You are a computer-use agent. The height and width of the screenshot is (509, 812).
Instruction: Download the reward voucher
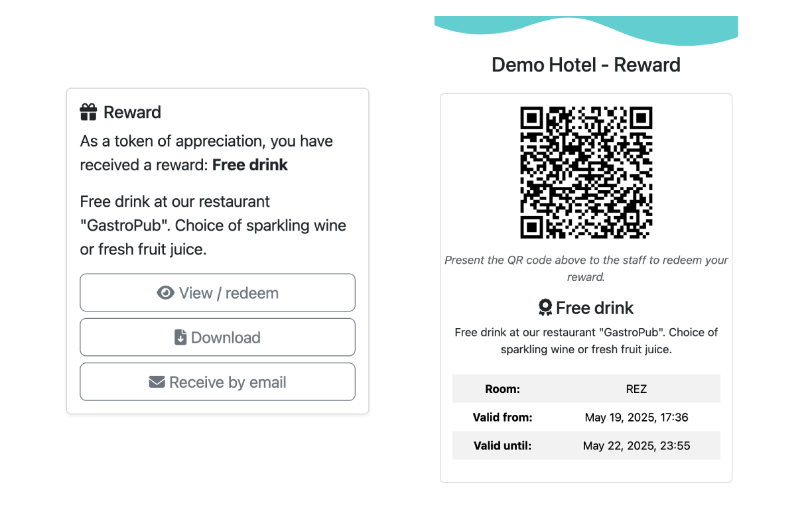tap(218, 337)
